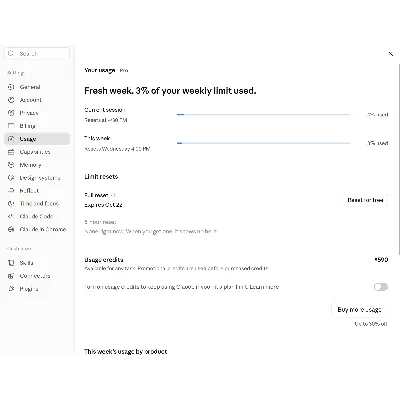This screenshot has width=400, height=400.
Task: Click the Buy more usage button
Action: (359, 310)
